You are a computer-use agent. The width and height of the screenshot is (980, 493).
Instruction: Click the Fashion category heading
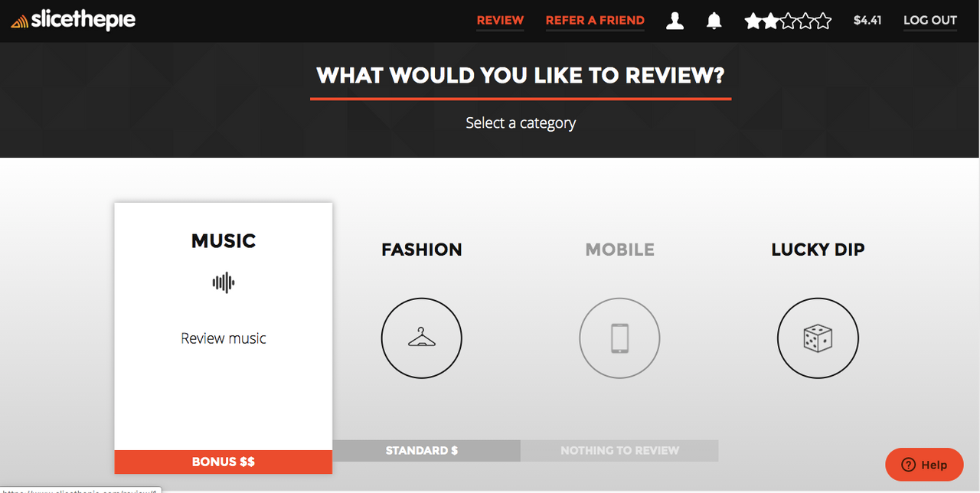422,250
